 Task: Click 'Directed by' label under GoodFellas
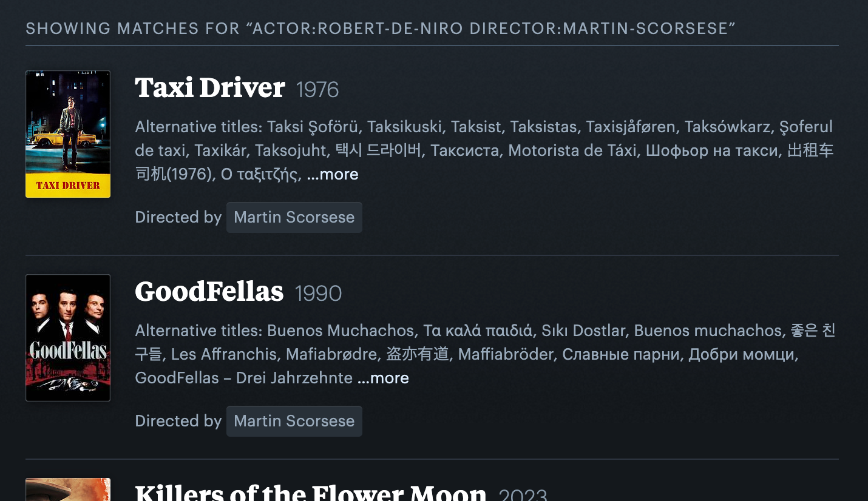click(x=178, y=422)
